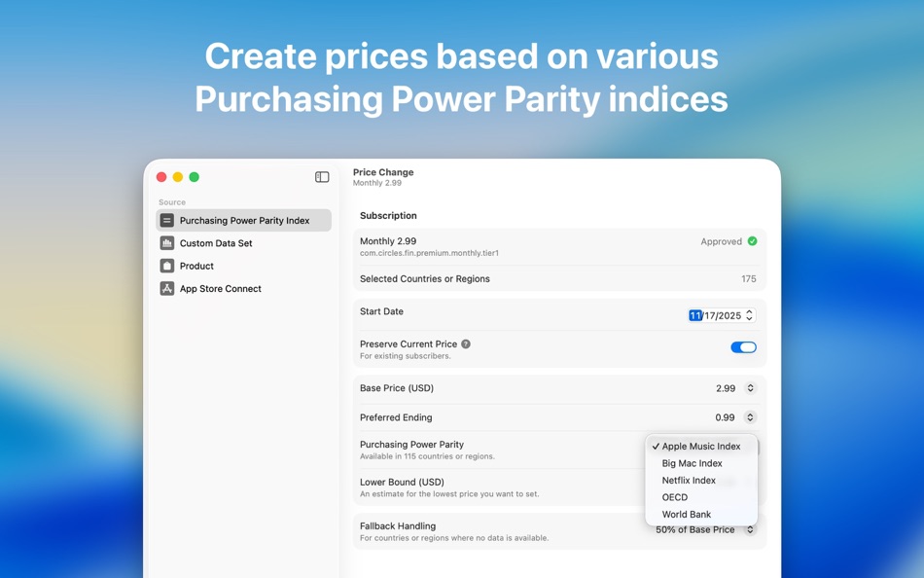Viewport: 924px width, 578px height.
Task: Check the Big Mac Index option
Action: (692, 463)
